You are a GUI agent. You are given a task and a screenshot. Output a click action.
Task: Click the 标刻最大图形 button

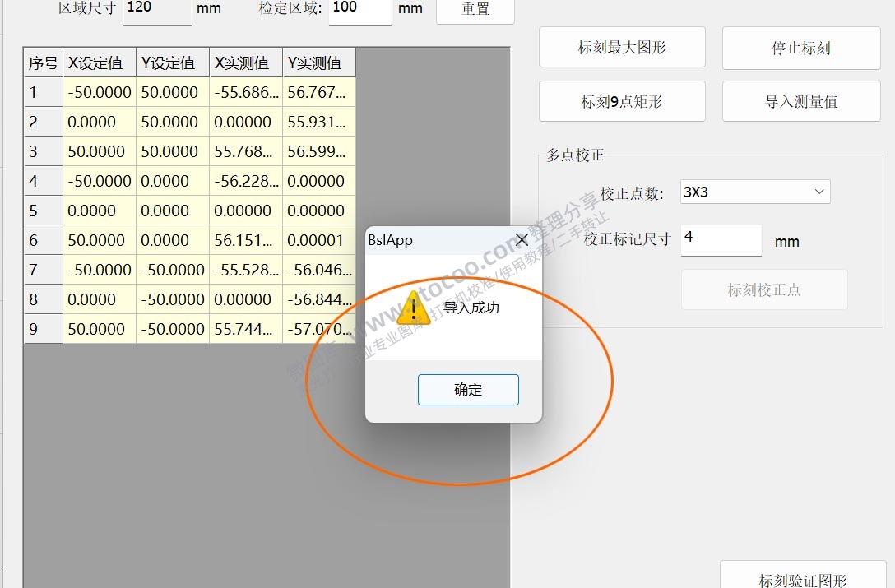(621, 47)
